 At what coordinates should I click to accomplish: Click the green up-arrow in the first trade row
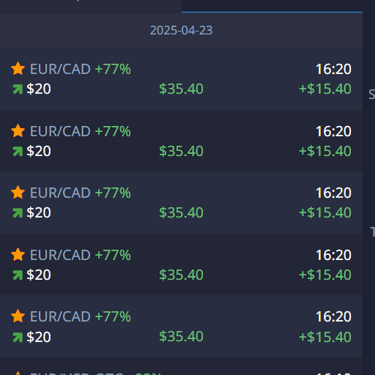click(18, 89)
